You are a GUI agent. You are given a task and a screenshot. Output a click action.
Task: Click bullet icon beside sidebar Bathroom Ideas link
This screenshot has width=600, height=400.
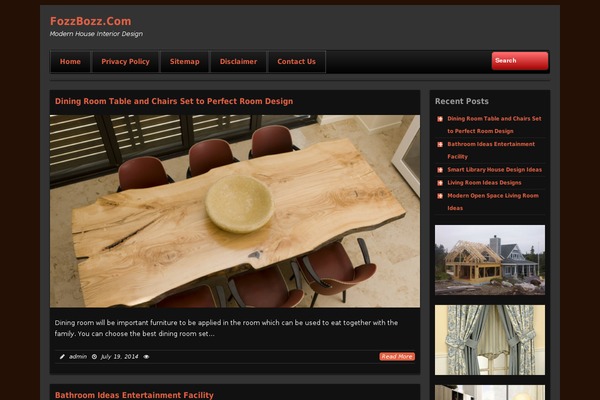point(440,144)
